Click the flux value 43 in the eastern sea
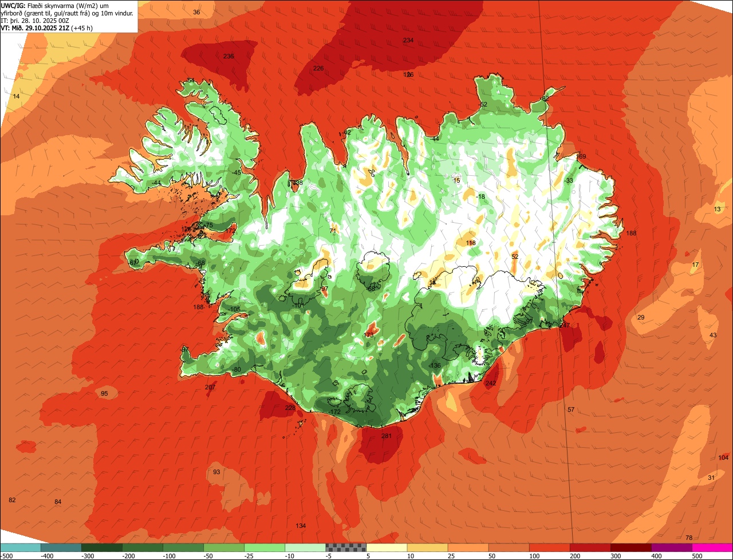 (x=713, y=335)
